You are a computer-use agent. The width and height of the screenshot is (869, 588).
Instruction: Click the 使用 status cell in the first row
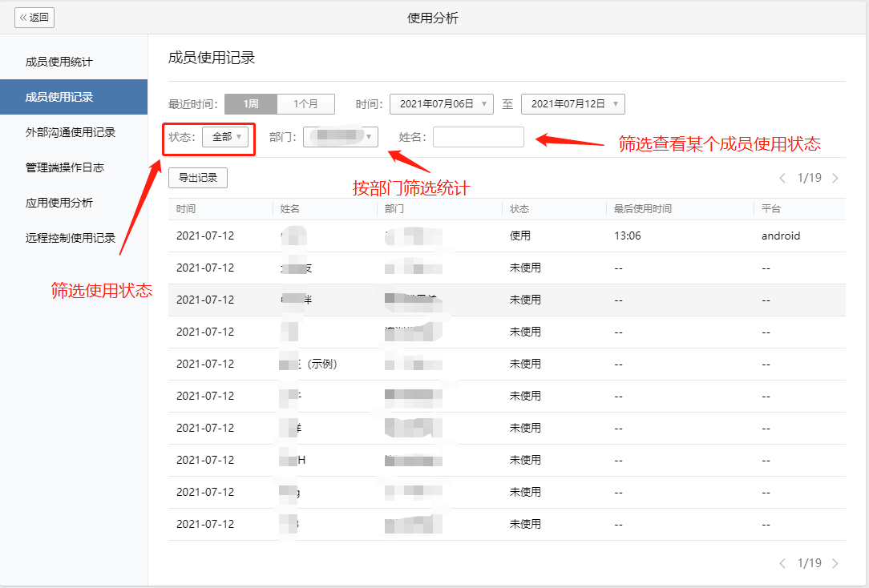(x=519, y=236)
